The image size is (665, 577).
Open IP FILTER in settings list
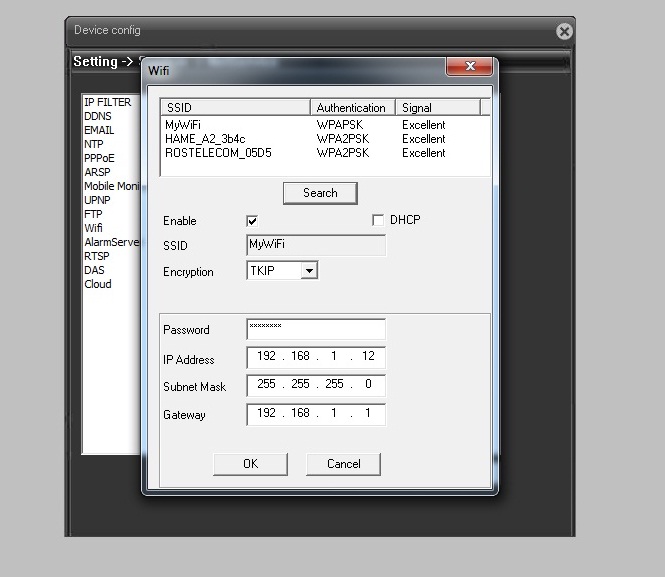(107, 102)
